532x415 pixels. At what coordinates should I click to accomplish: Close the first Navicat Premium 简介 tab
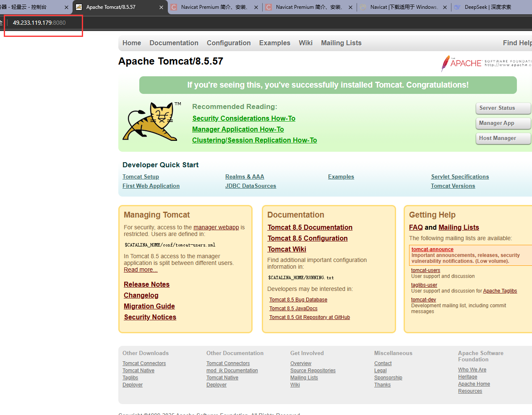(x=256, y=7)
